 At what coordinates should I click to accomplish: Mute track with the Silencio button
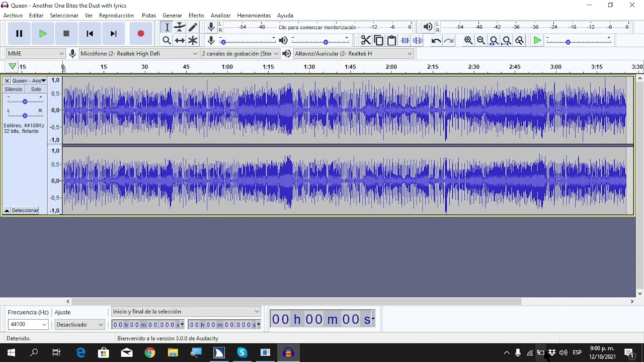click(x=14, y=89)
